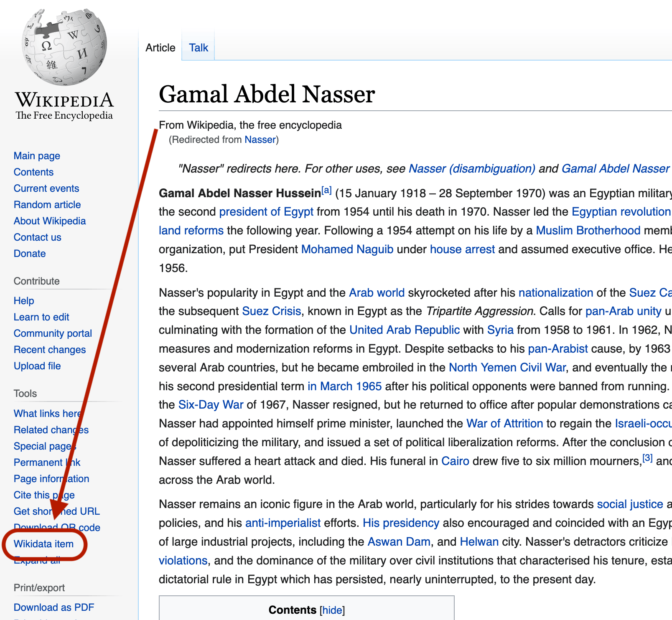Follow the Nasser redirect link
This screenshot has height=620, width=672.
260,140
